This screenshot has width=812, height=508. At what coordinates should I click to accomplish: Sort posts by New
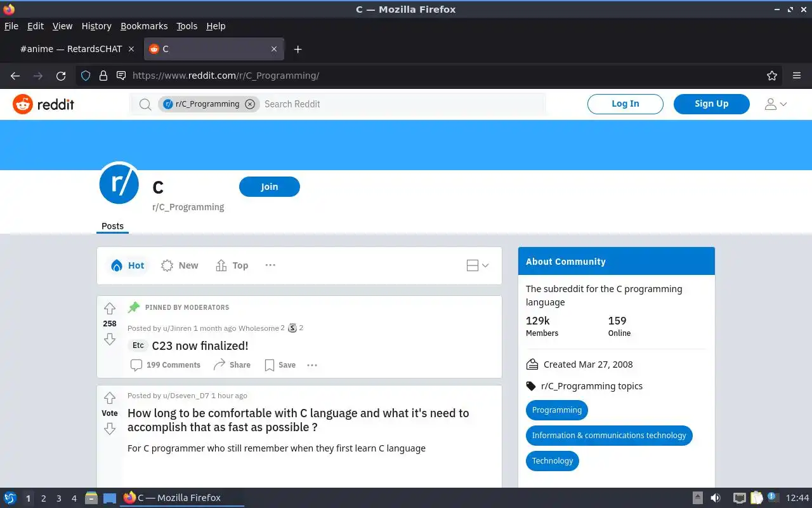click(x=180, y=265)
